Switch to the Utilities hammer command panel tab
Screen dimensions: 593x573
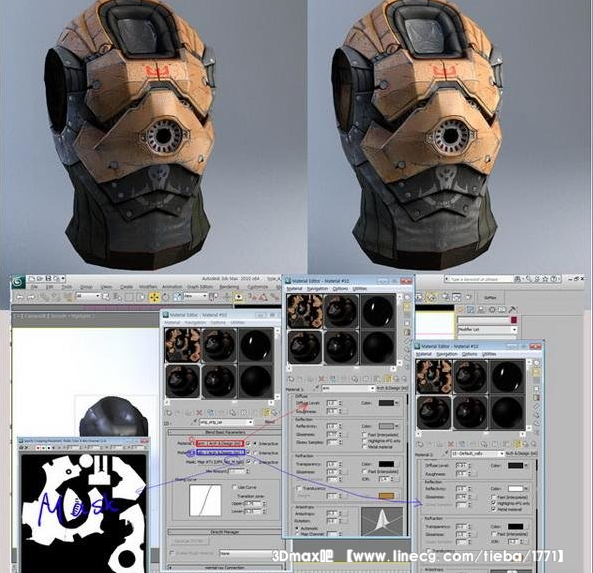(512, 310)
